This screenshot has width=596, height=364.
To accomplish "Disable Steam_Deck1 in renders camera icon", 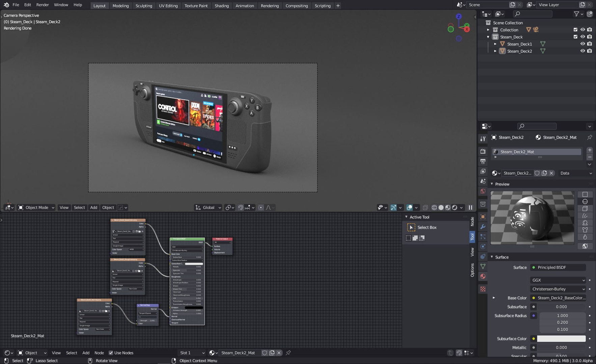I will [590, 44].
